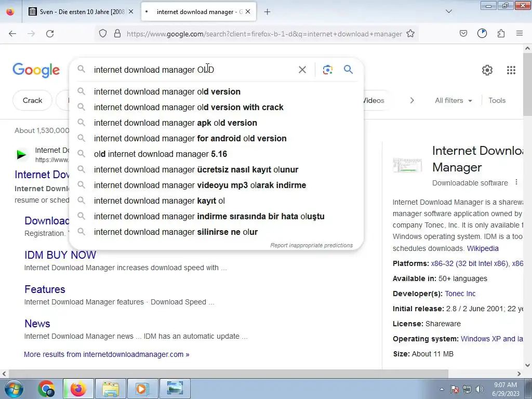
Task: Click the Firefox View icon
Action: click(10, 11)
